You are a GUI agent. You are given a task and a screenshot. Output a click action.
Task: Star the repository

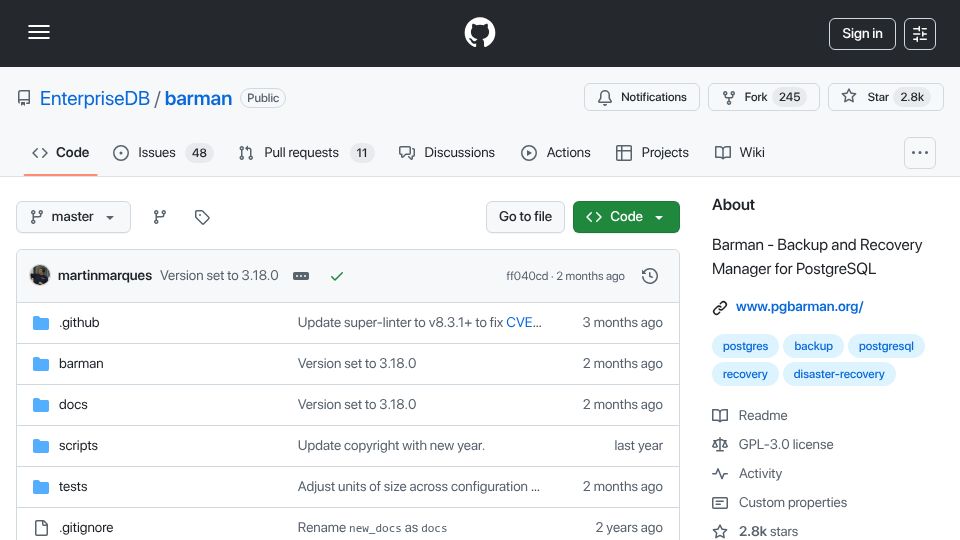(885, 97)
